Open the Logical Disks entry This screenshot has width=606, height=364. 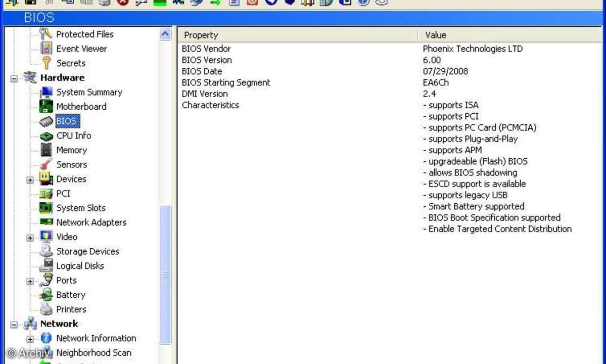(80, 266)
